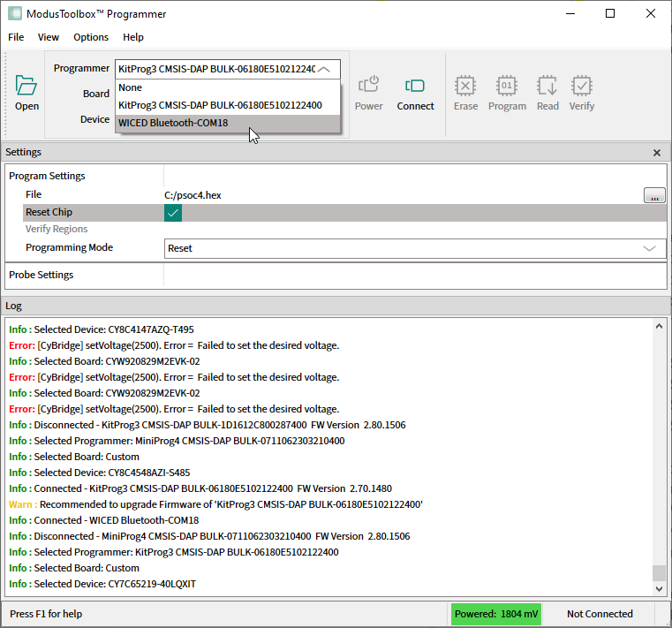The image size is (672, 628).
Task: Click the Connect toolbar icon
Action: pos(415,86)
